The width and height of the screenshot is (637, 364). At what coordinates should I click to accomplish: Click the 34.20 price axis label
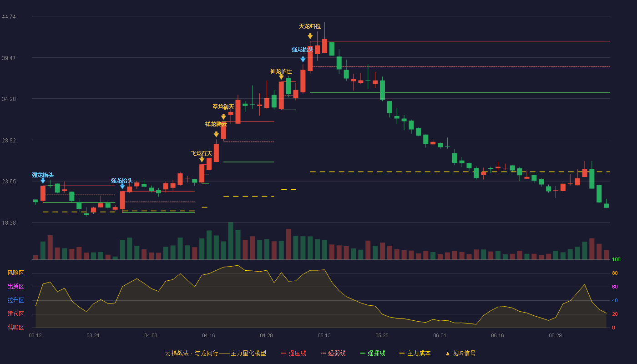[9, 99]
